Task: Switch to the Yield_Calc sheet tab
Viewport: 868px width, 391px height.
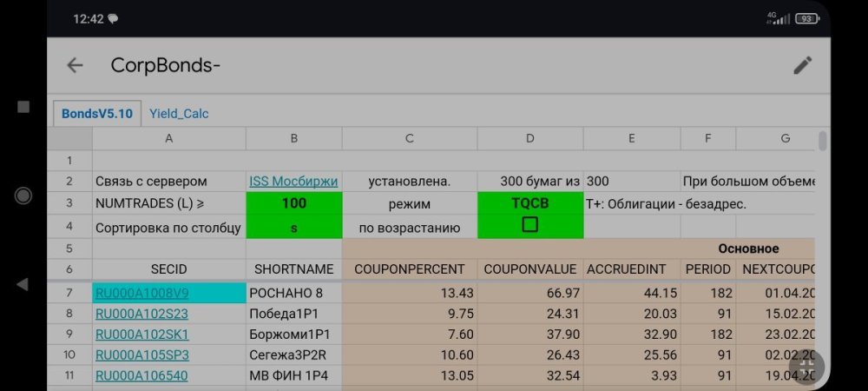Action: coord(179,114)
